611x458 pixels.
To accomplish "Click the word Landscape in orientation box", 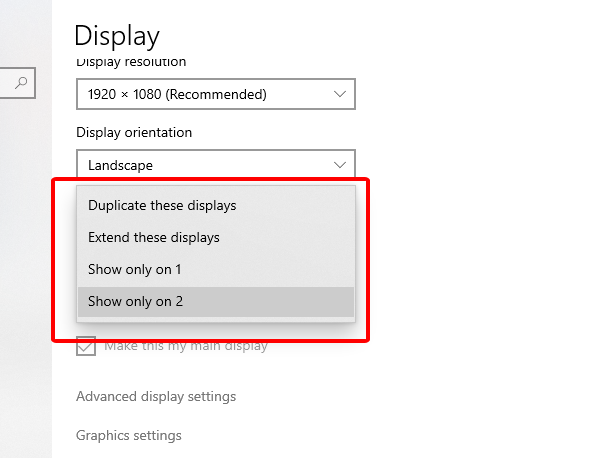I will coord(120,165).
